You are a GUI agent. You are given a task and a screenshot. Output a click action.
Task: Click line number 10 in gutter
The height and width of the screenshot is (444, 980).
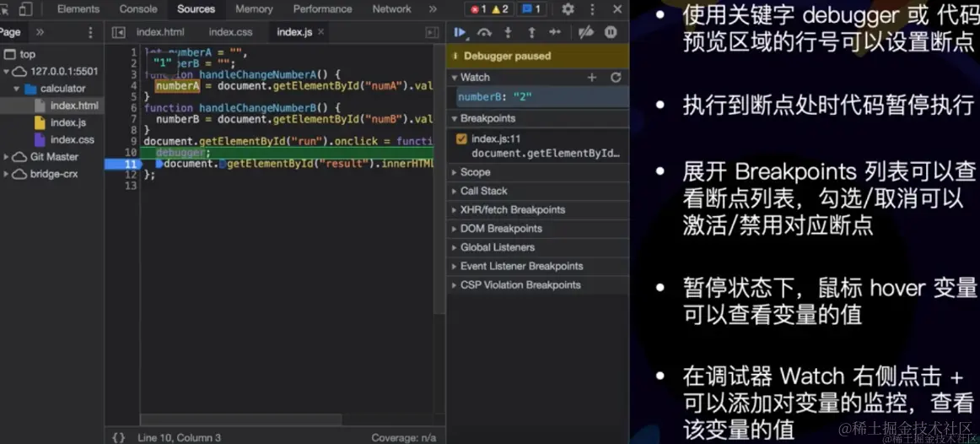click(131, 153)
